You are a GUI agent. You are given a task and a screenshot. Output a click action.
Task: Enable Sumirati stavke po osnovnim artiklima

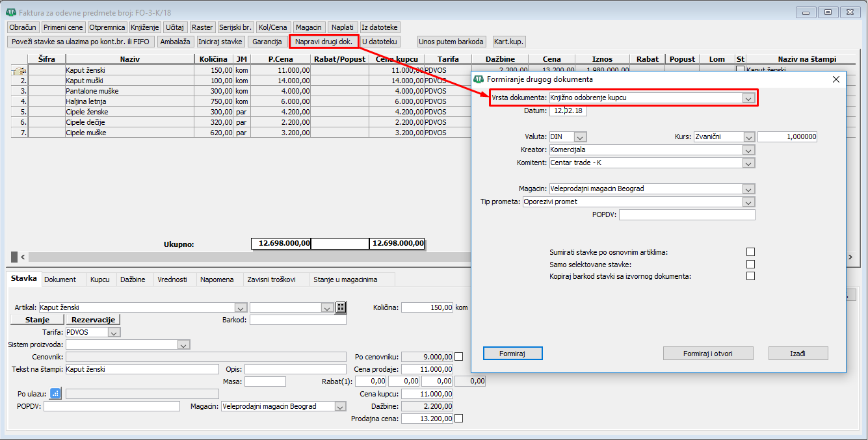(x=750, y=252)
